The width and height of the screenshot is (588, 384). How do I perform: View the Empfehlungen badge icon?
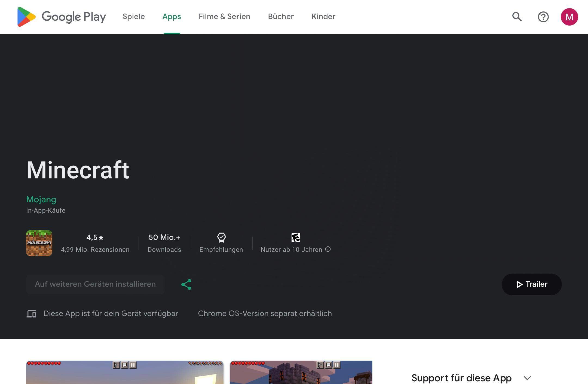pos(221,238)
